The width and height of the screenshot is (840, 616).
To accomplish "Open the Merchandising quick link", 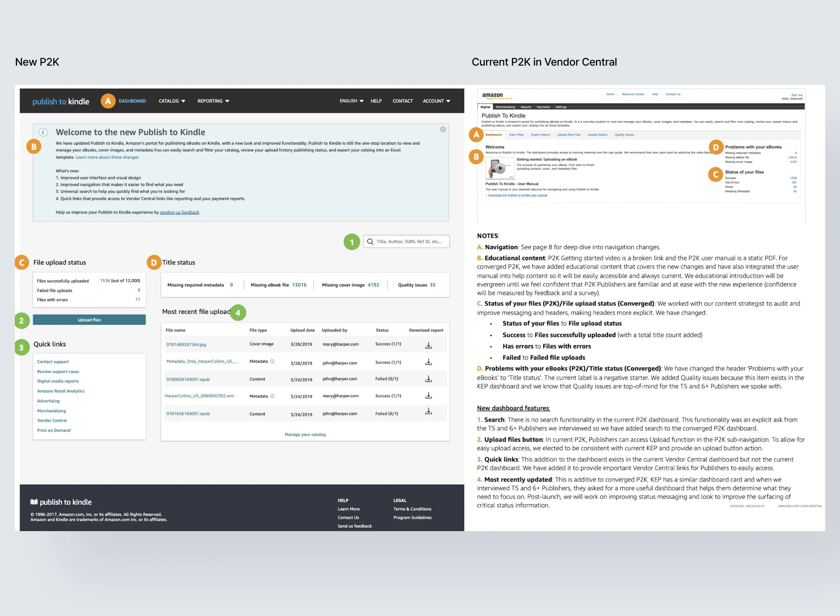I will point(51,411).
